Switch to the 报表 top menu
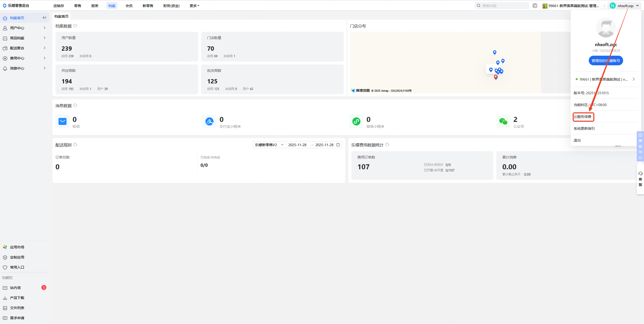 95,6
